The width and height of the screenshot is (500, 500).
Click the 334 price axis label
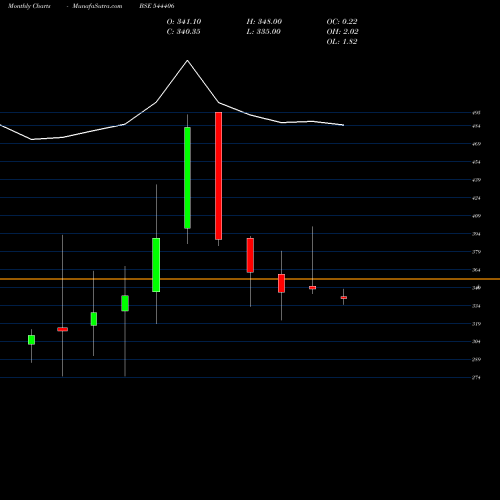[476, 306]
